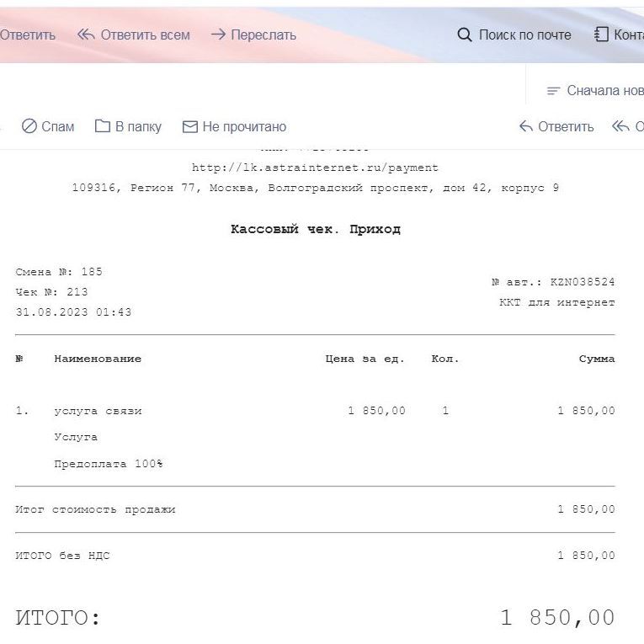Click the reply arrow icon in the message action row
The width and height of the screenshot is (644, 644).
coord(526,126)
